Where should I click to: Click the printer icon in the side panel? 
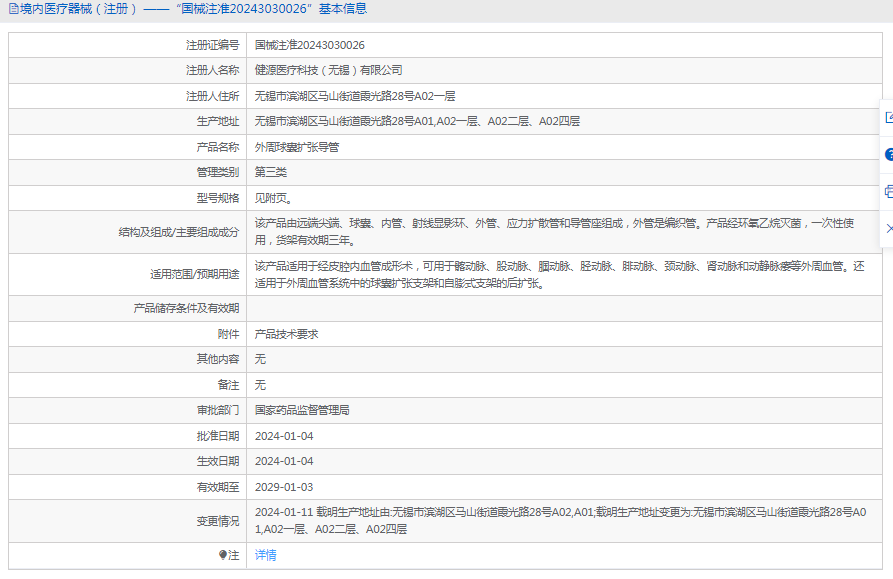point(889,192)
